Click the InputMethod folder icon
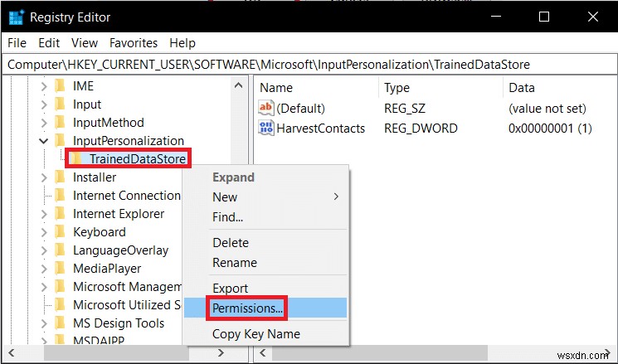 pos(60,123)
